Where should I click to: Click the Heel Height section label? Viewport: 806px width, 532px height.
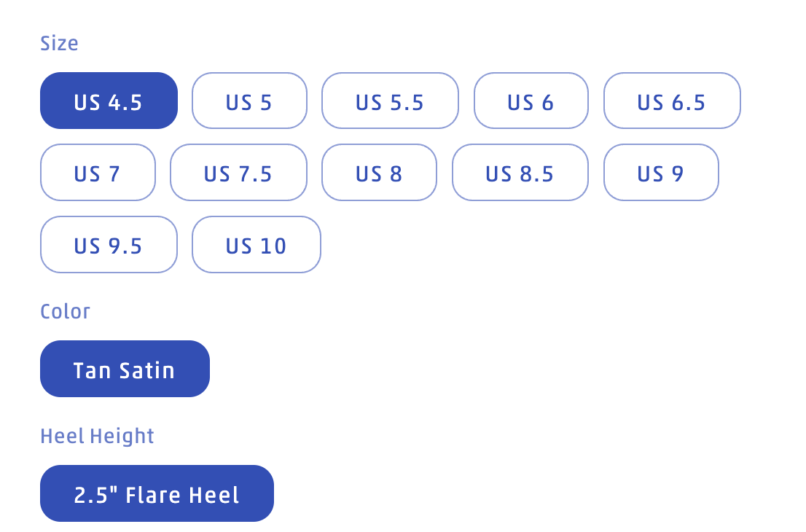[x=97, y=436]
